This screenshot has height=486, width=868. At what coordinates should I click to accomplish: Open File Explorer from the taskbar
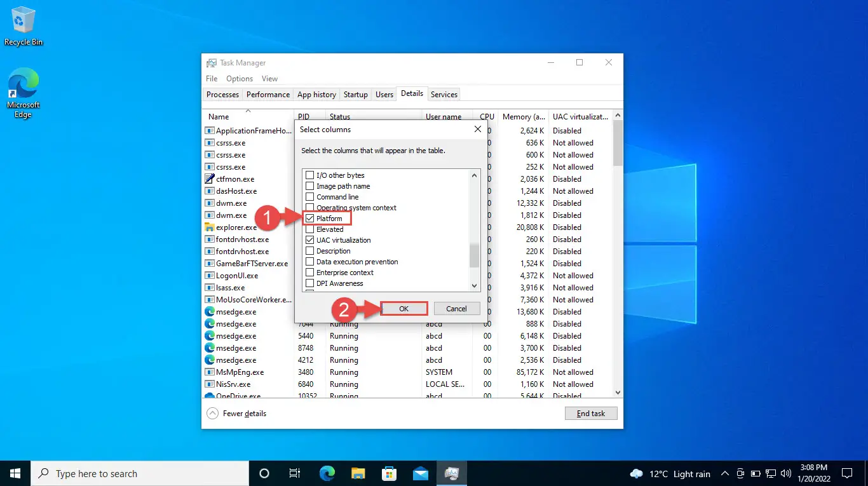click(x=358, y=473)
